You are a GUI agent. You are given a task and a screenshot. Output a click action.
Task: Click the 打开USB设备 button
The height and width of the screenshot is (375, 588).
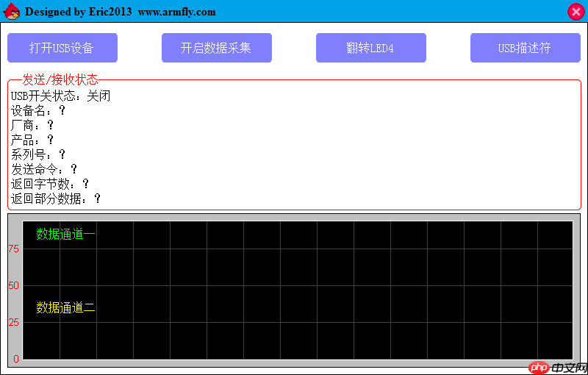point(62,48)
